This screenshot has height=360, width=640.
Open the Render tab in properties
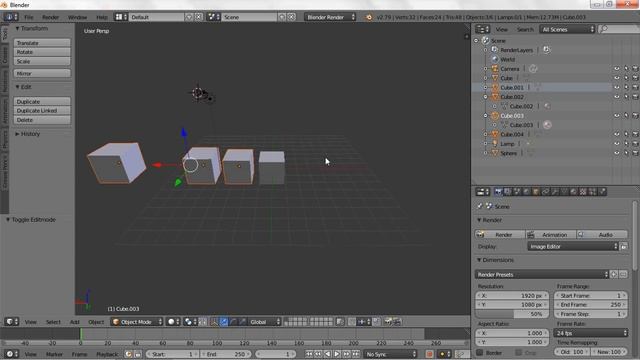point(498,192)
